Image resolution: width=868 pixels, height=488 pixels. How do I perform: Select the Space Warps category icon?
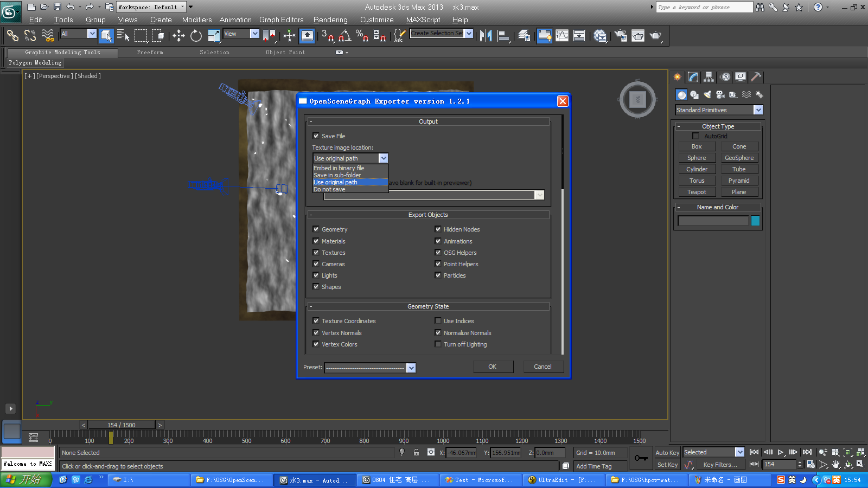pos(746,95)
